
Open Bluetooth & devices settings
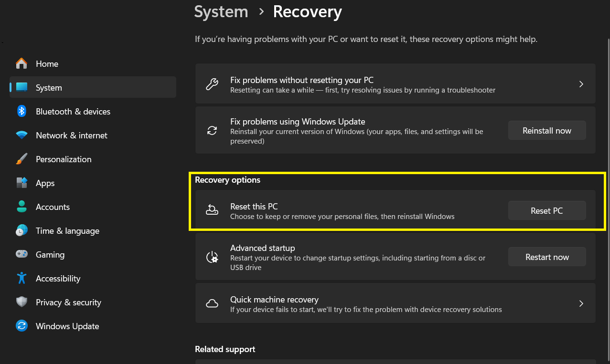tap(93, 111)
